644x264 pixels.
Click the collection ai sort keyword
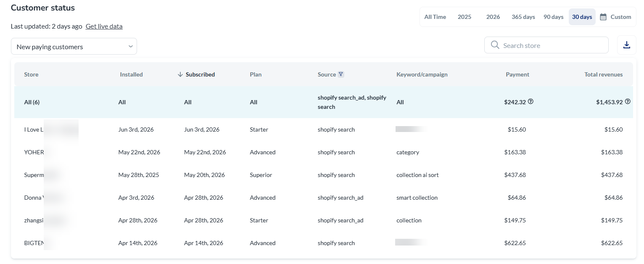pyautogui.click(x=417, y=175)
